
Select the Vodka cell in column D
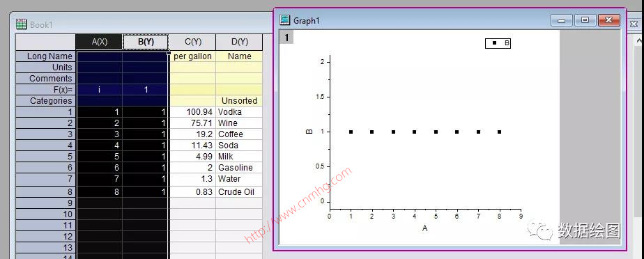239,111
